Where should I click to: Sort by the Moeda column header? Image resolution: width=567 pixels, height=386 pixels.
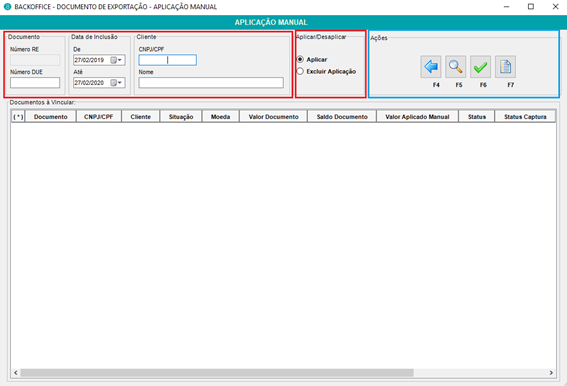coord(221,117)
